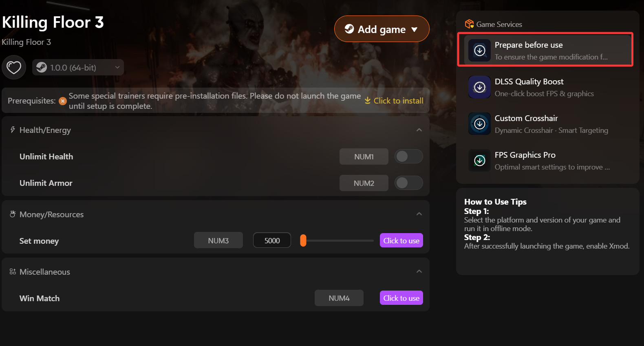This screenshot has height=346, width=644.
Task: Click Click to use for Win Match
Action: [x=401, y=298]
